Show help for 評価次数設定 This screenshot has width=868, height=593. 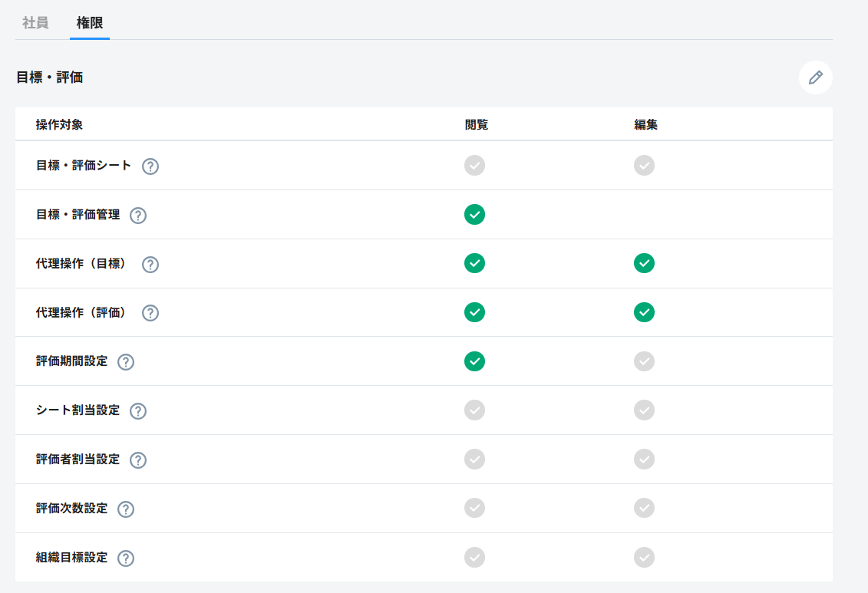(126, 509)
